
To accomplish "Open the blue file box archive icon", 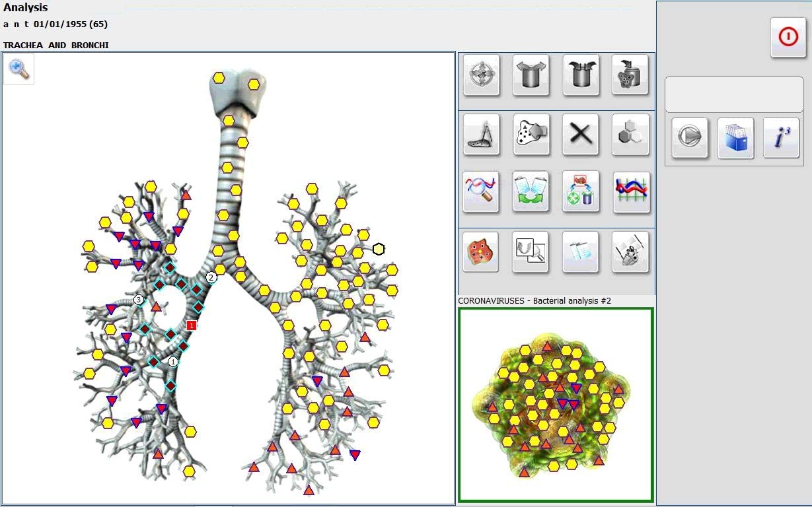I will point(736,138).
